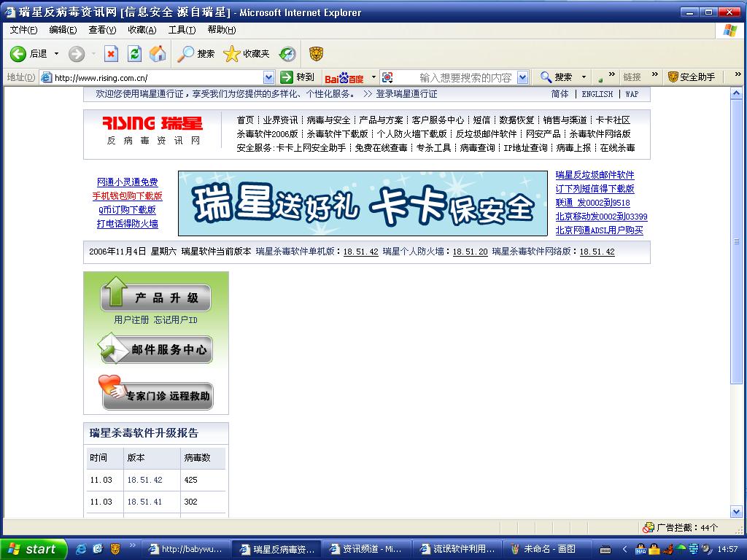Open the History clock icon
This screenshot has width=747, height=560.
[287, 54]
